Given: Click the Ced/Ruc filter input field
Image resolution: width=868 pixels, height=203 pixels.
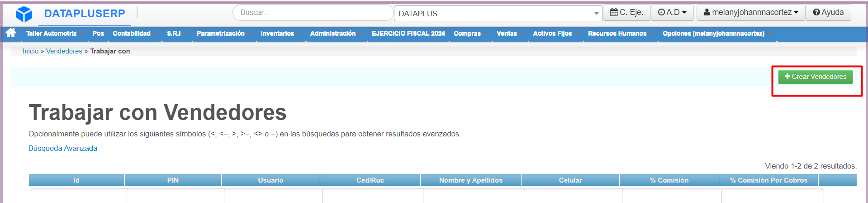Looking at the screenshot, I should tap(373, 196).
